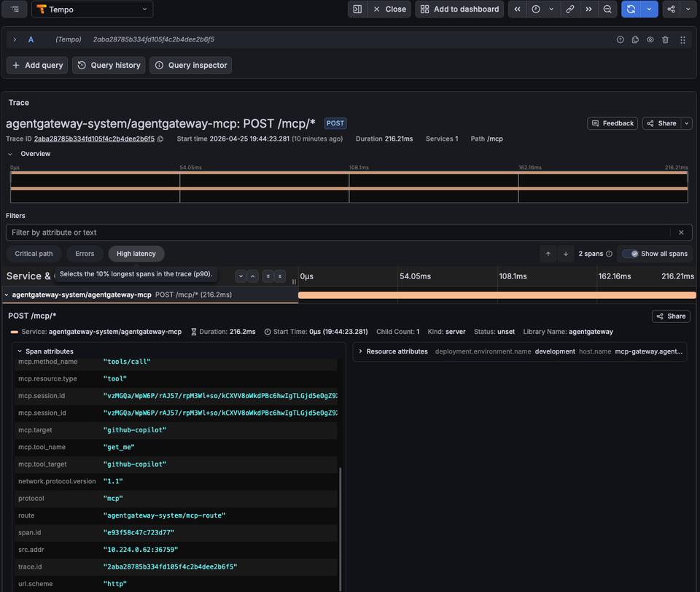Click the query help question mark icon
The height and width of the screenshot is (592, 700).
tap(621, 39)
